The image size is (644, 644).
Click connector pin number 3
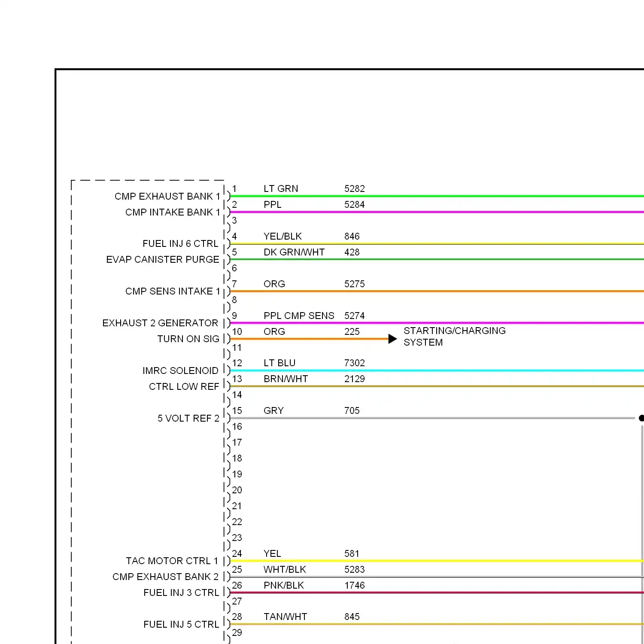[234, 220]
